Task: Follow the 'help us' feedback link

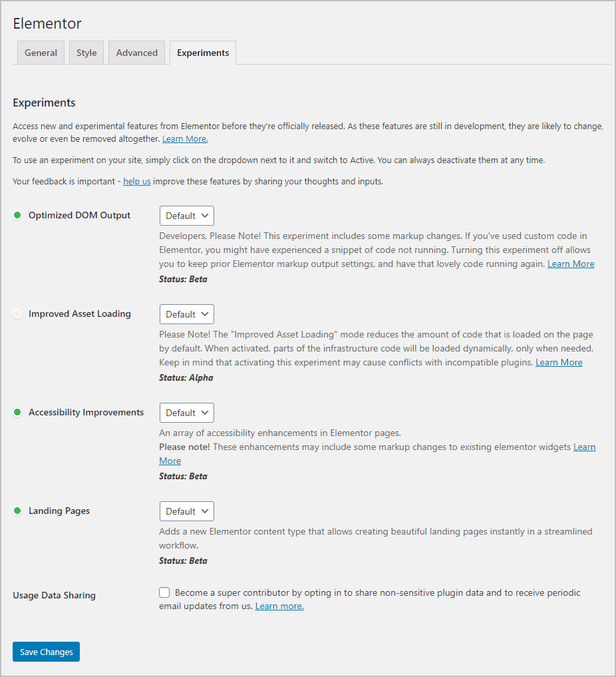Action: pyautogui.click(x=136, y=181)
